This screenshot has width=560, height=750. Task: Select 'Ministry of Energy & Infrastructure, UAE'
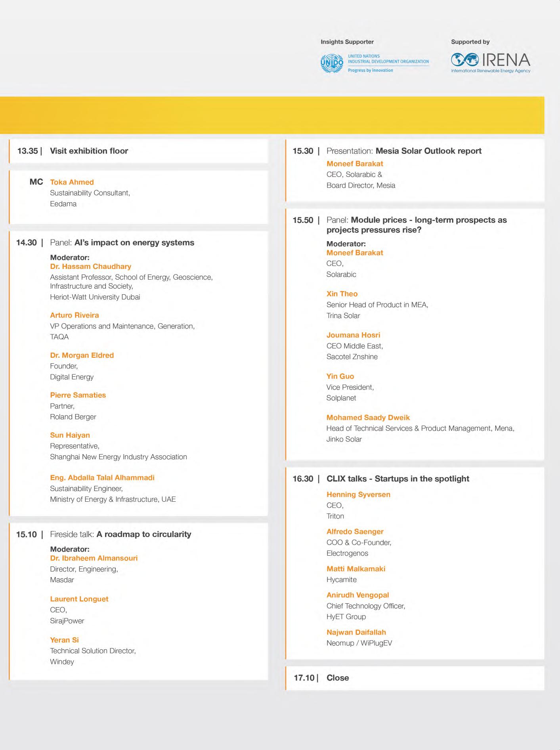pyautogui.click(x=113, y=499)
